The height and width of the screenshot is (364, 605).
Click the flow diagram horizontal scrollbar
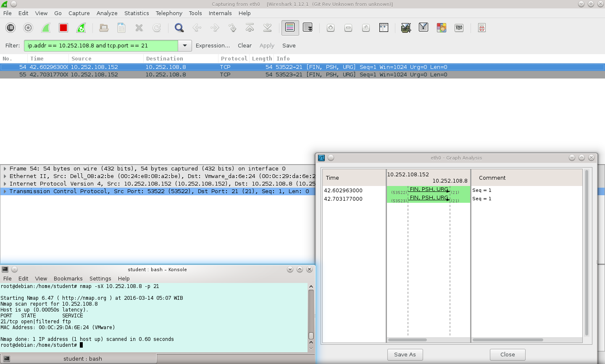408,340
